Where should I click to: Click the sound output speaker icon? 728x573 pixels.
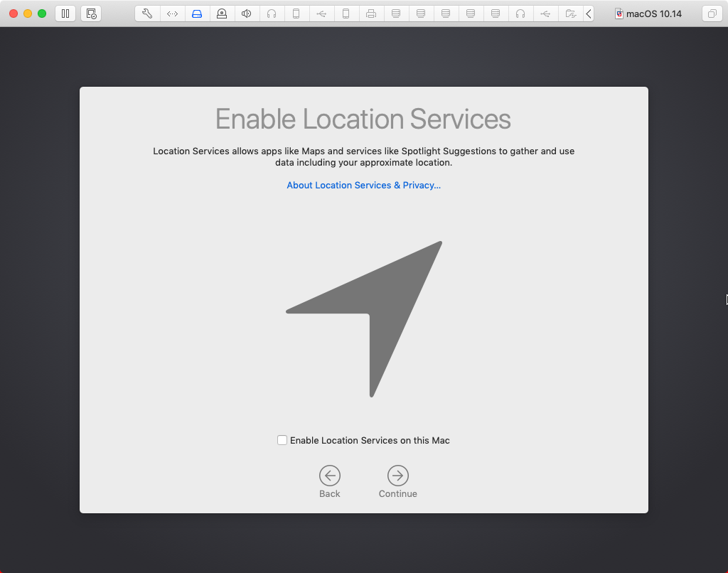247,13
